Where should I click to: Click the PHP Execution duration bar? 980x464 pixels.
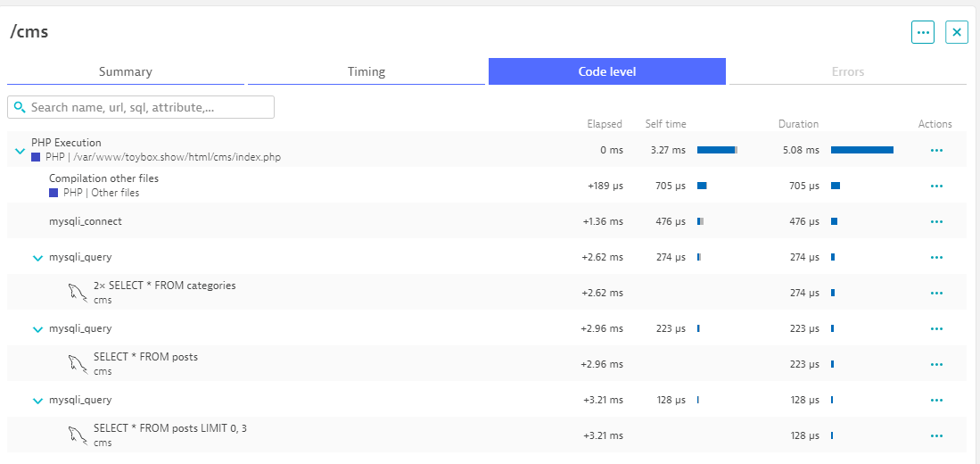click(x=861, y=150)
